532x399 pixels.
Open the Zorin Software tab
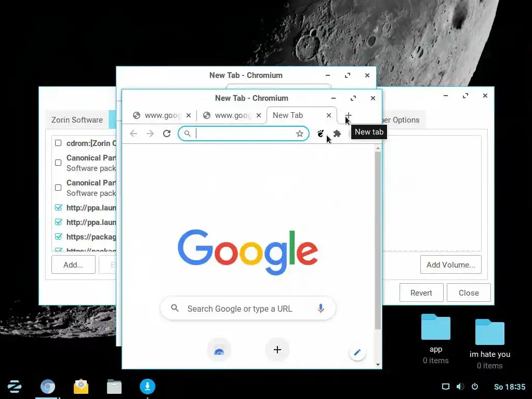tap(77, 120)
